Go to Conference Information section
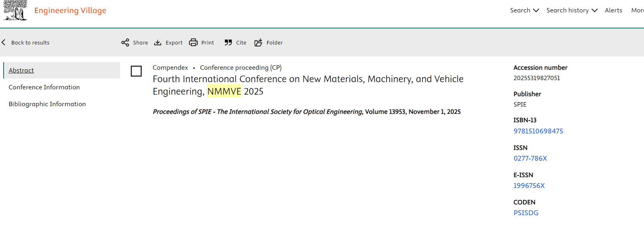This screenshot has width=644, height=228. tap(44, 87)
